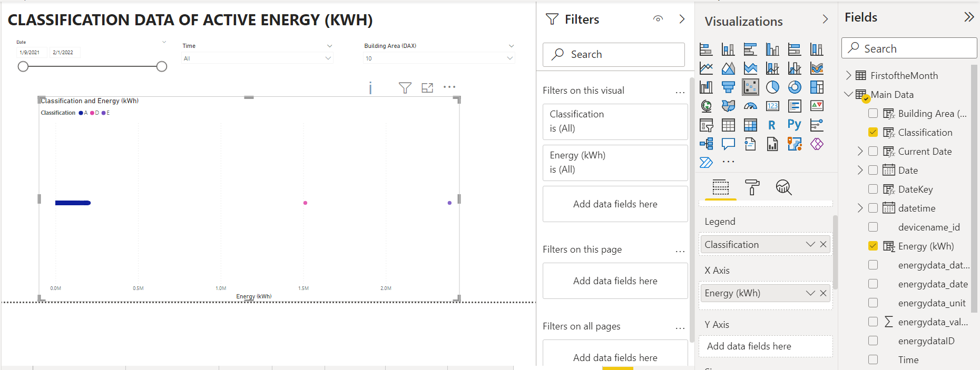
Task: Select the Stacked column chart visual
Action: (x=728, y=49)
